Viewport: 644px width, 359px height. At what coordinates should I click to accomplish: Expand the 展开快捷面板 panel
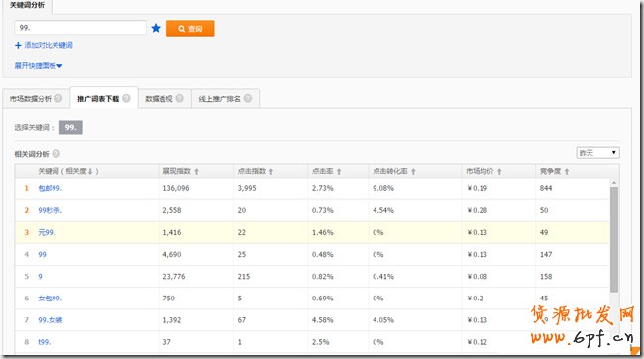pyautogui.click(x=39, y=65)
